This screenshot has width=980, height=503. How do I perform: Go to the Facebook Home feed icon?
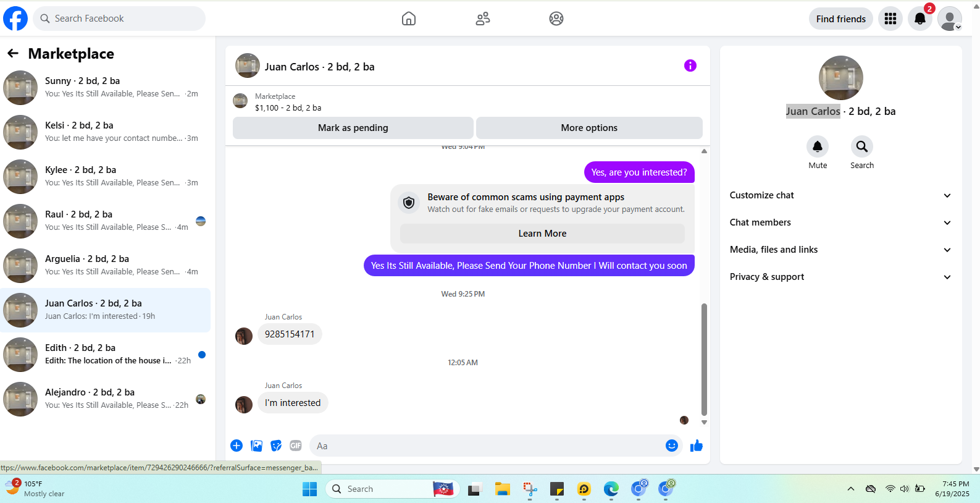pos(409,19)
